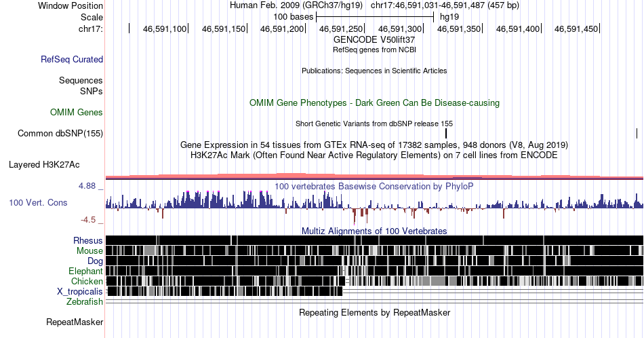Select the X_tropicalis alignment row label
Image resolution: width=644 pixels, height=338 pixels.
pyautogui.click(x=80, y=292)
